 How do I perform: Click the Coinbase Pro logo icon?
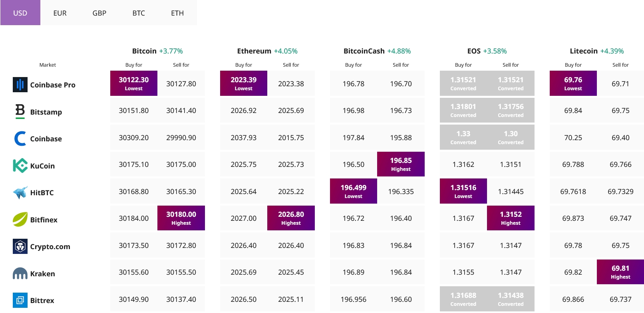pos(20,85)
